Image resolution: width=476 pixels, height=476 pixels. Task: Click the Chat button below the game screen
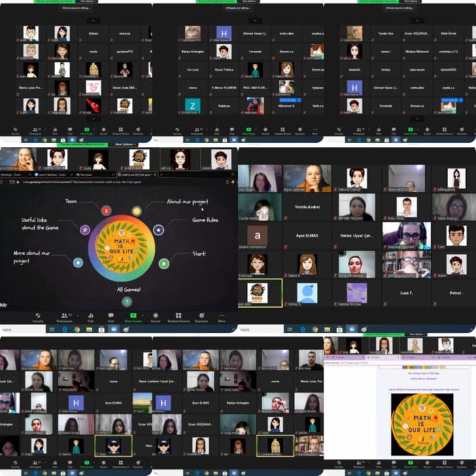[x=110, y=317]
